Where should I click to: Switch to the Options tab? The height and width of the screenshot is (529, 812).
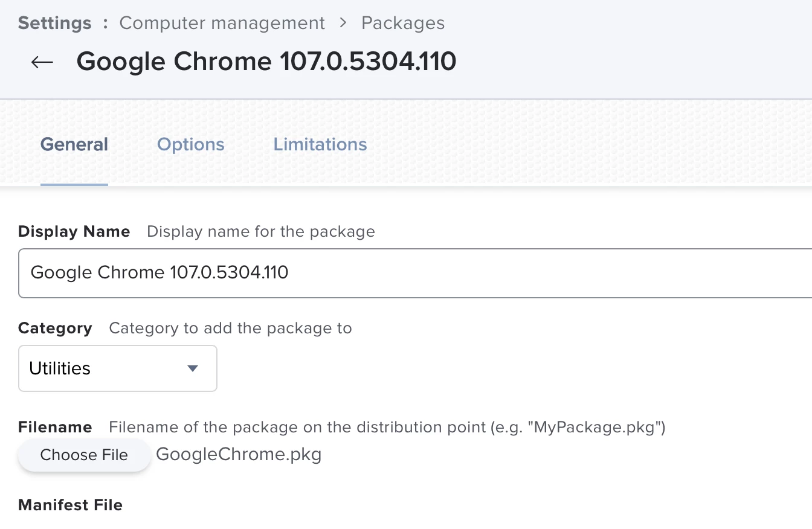pyautogui.click(x=191, y=144)
